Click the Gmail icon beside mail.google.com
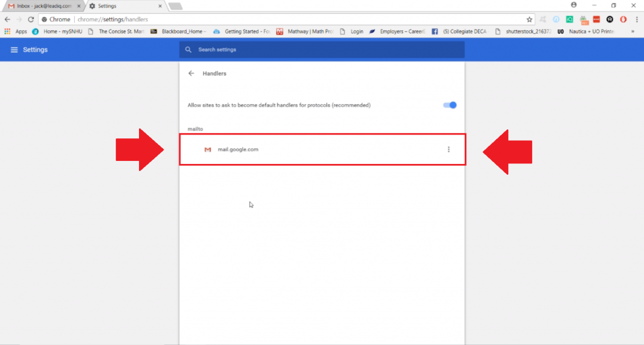 208,150
